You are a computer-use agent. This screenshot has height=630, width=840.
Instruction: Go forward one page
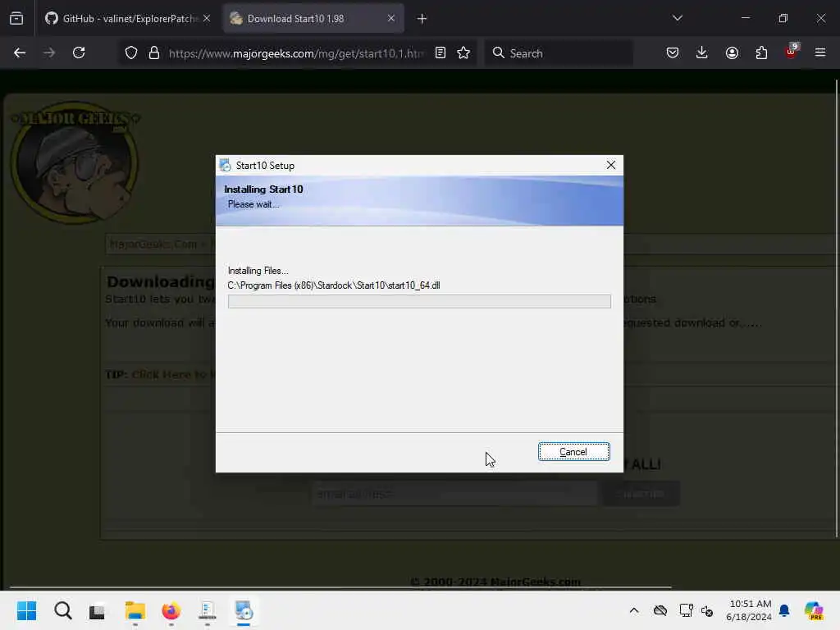tap(49, 52)
